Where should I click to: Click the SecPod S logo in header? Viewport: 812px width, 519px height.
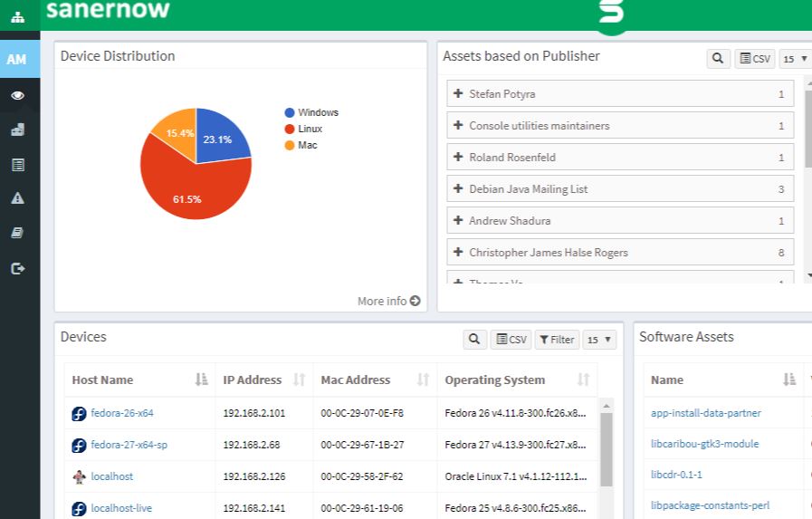click(611, 14)
